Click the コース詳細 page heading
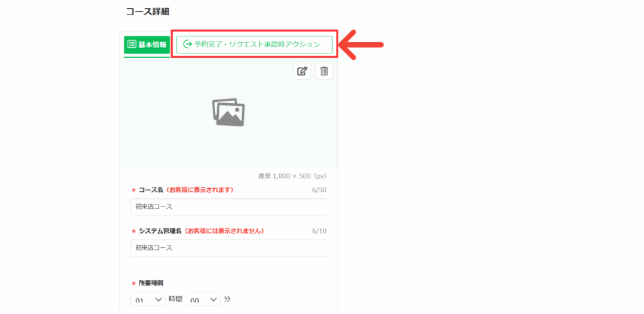 [147, 11]
